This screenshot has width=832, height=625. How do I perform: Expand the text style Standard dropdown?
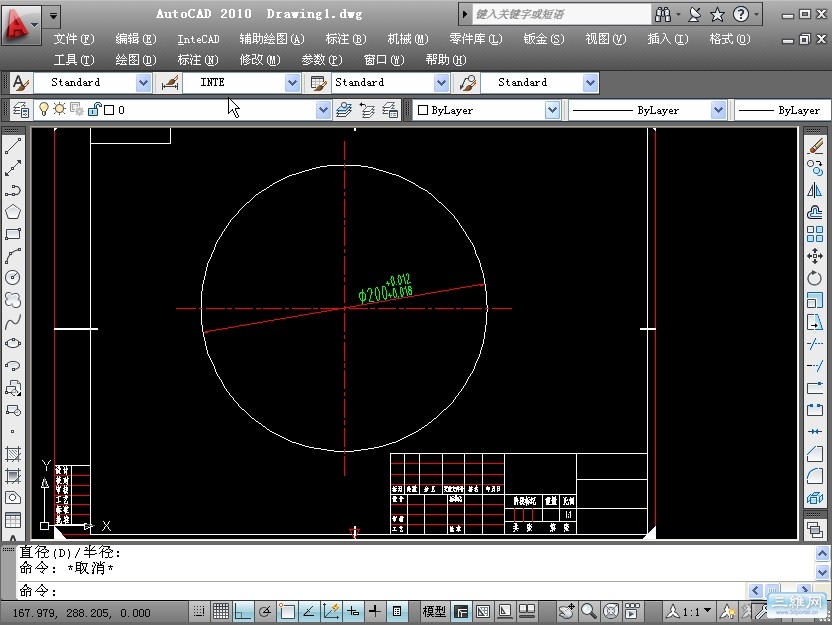143,83
